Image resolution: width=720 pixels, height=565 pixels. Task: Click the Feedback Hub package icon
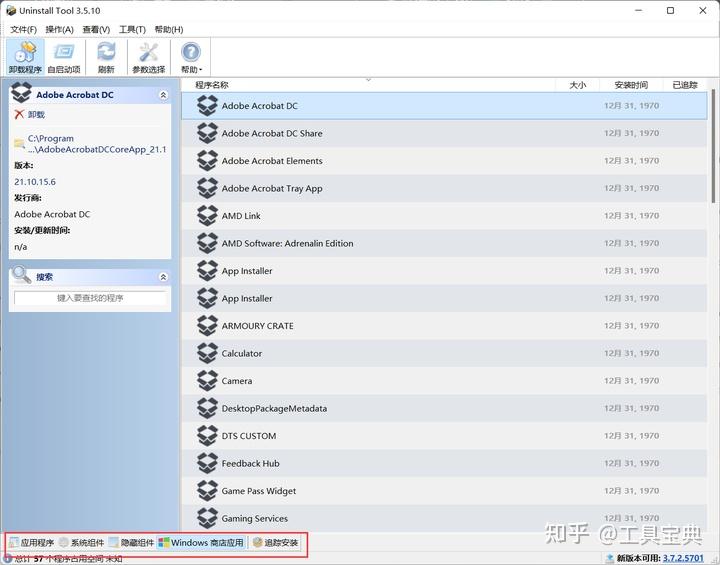pyautogui.click(x=207, y=463)
